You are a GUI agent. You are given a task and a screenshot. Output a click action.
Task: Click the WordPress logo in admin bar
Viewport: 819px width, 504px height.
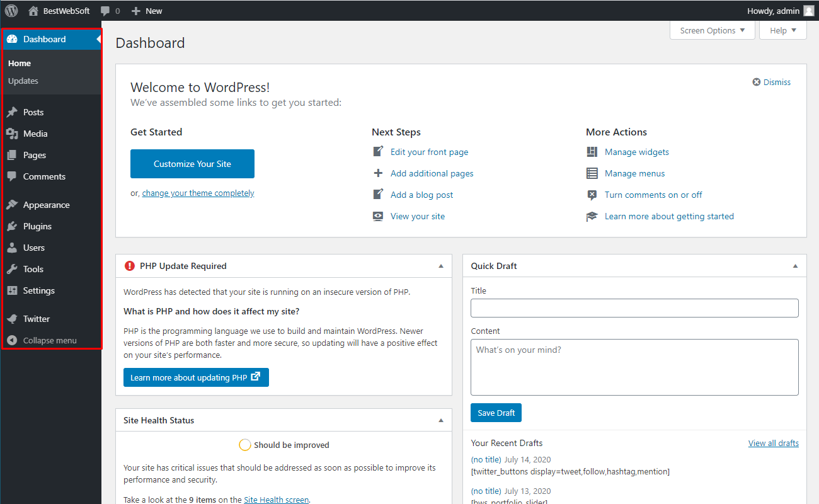point(11,11)
